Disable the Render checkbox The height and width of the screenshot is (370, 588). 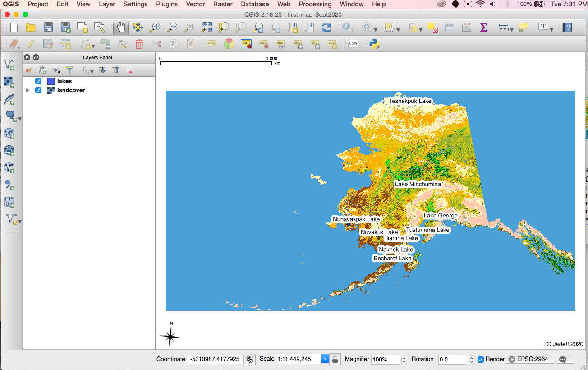(481, 359)
